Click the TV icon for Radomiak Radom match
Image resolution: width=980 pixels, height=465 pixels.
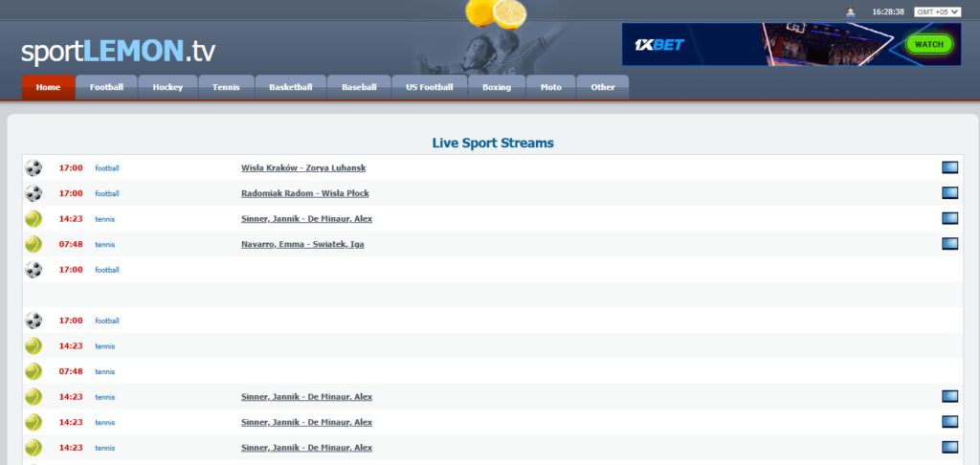[x=950, y=193]
